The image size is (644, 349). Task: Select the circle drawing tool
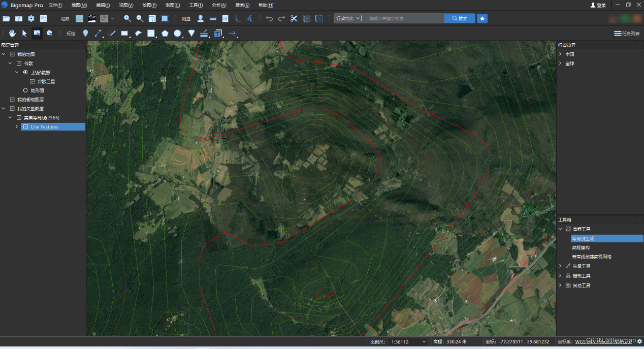[x=177, y=34]
